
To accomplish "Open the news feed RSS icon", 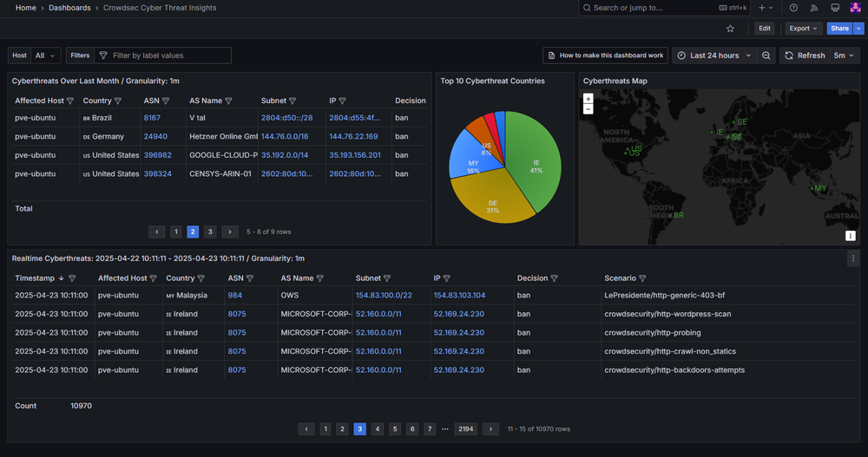I will pyautogui.click(x=814, y=8).
